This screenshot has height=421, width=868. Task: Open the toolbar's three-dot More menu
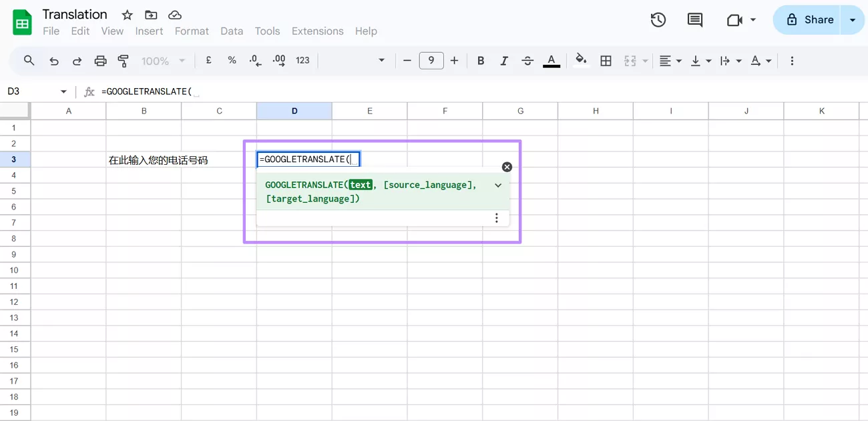click(x=792, y=61)
